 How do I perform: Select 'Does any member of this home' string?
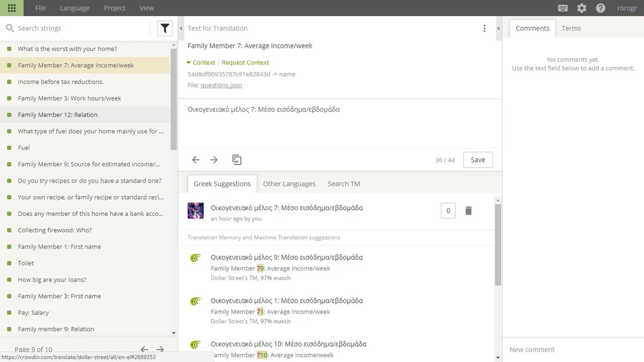tap(85, 214)
